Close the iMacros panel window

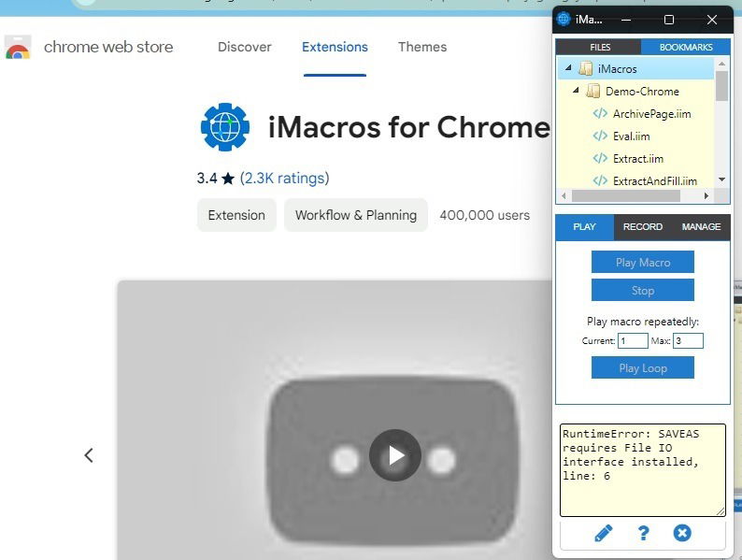click(x=712, y=20)
